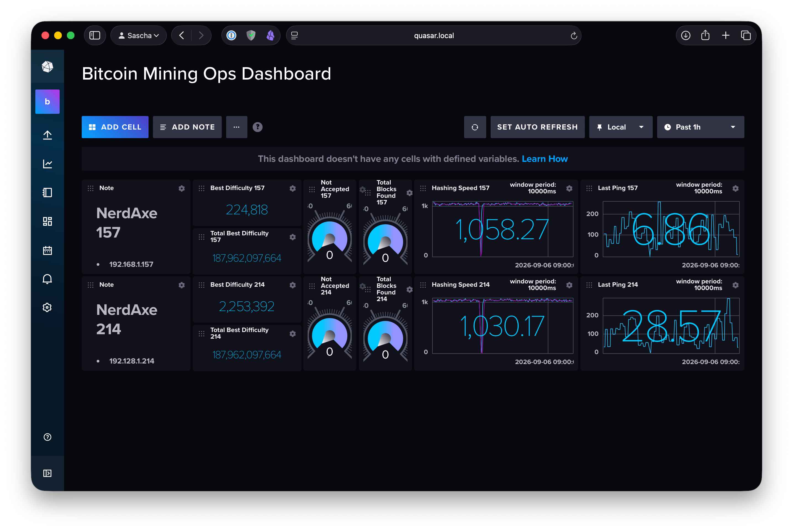
Task: Open Dashboards grid icon in sidebar
Action: click(47, 222)
